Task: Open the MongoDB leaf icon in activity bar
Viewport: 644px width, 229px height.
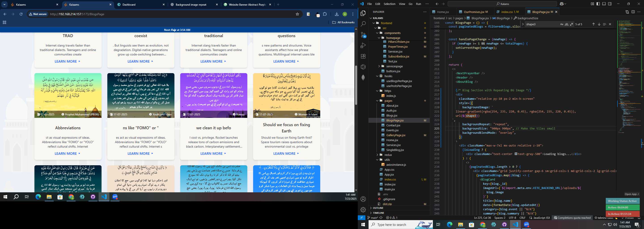Action: pyautogui.click(x=363, y=78)
